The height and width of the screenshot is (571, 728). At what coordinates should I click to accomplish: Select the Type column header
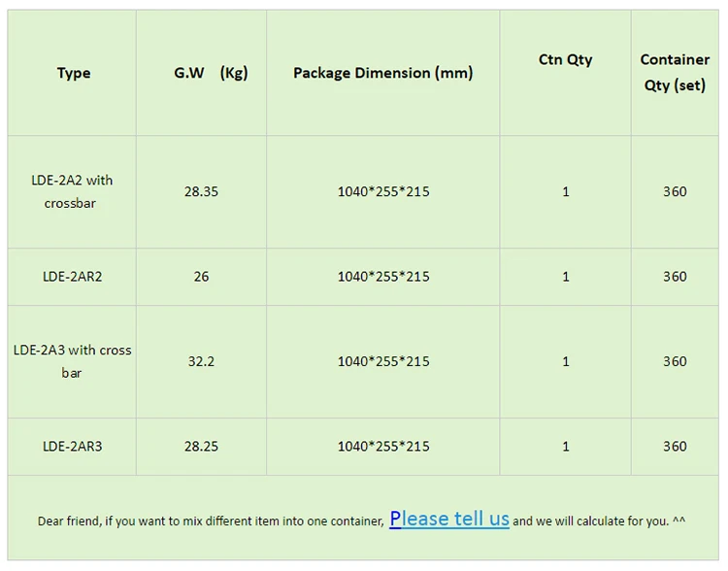74,73
